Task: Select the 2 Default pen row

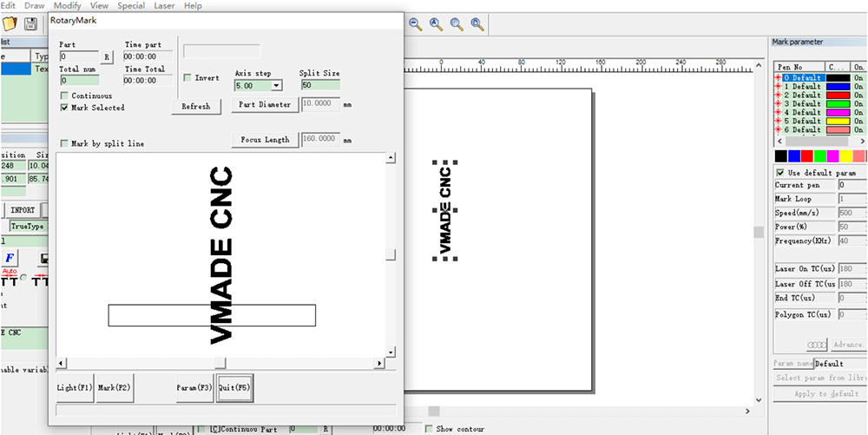Action: pyautogui.click(x=820, y=96)
